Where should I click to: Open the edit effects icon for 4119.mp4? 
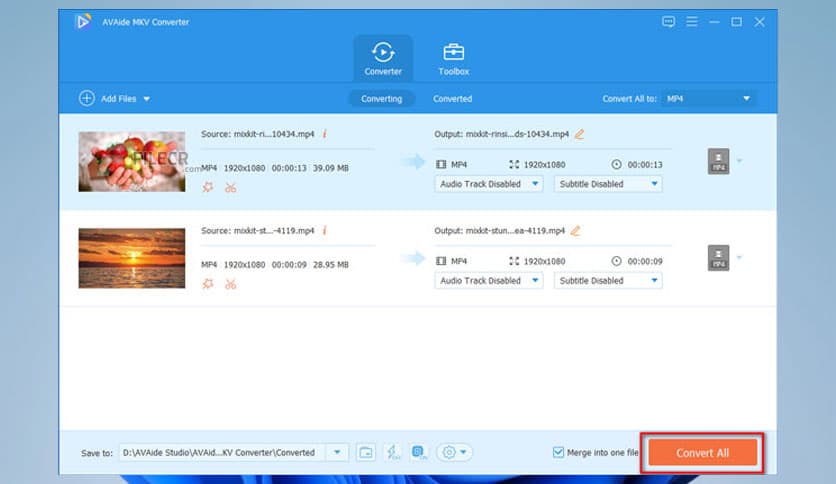tap(208, 284)
